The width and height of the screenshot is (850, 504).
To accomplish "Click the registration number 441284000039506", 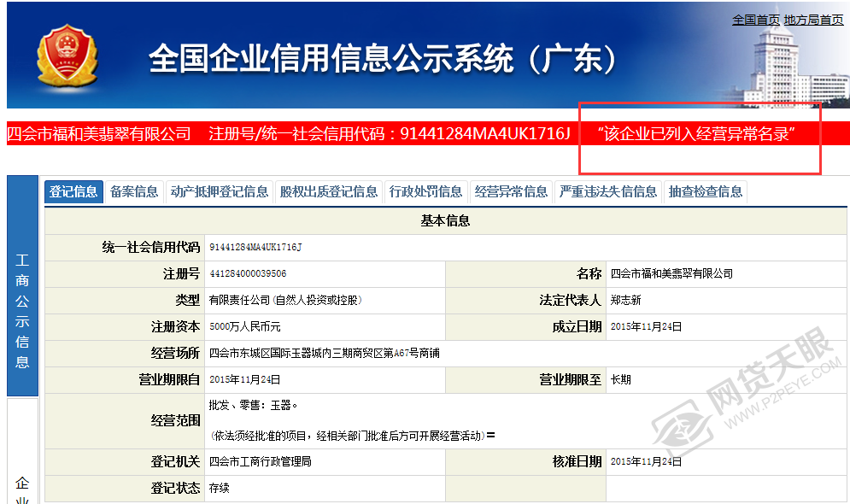I will [248, 274].
